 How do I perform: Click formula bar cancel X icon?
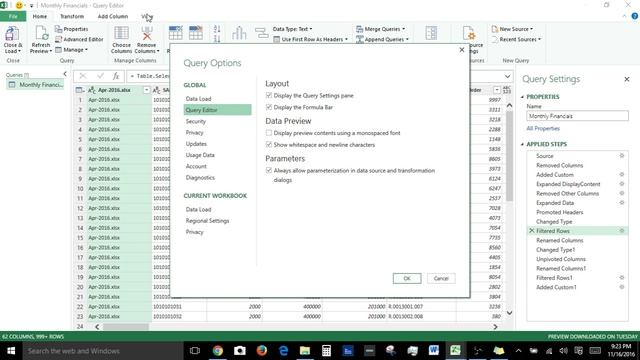click(83, 76)
